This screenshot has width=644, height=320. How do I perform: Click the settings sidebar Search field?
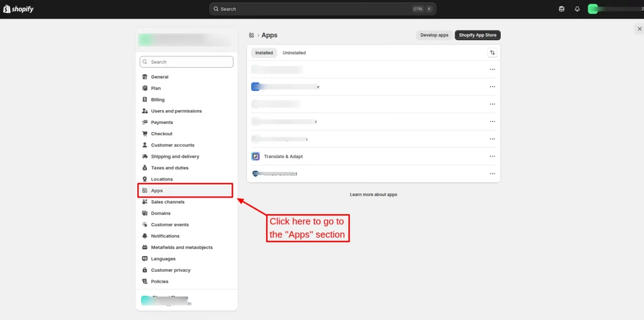pos(186,62)
